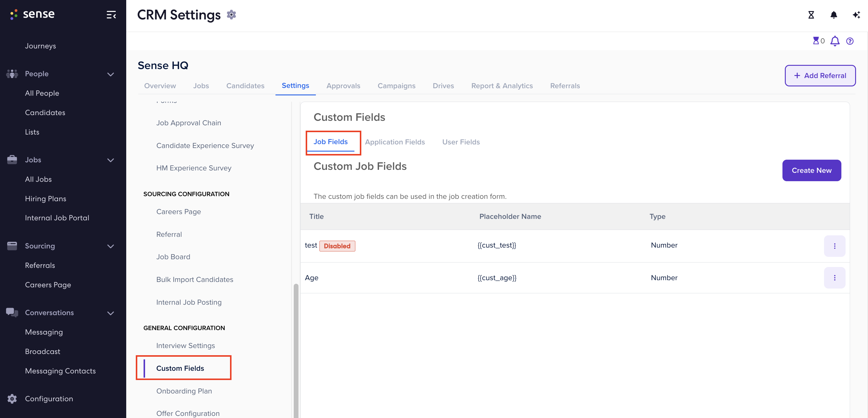Open the Approvals tab

343,86
